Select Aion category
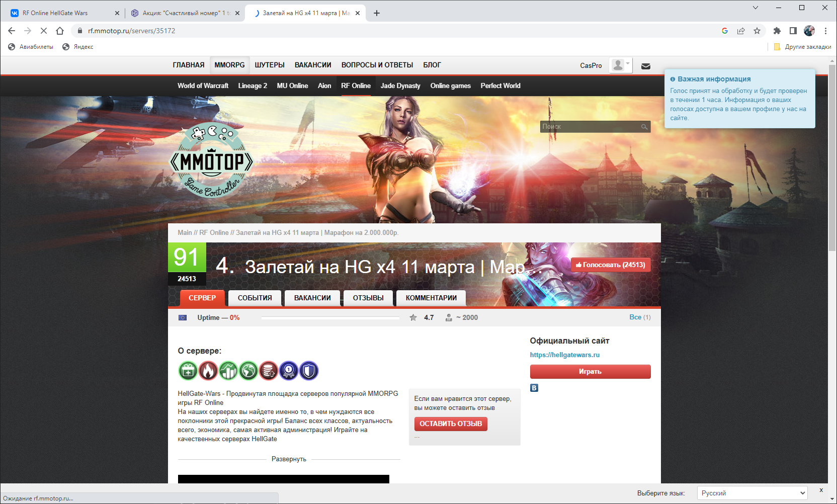Screen dimensions: 837x504 tap(324, 86)
